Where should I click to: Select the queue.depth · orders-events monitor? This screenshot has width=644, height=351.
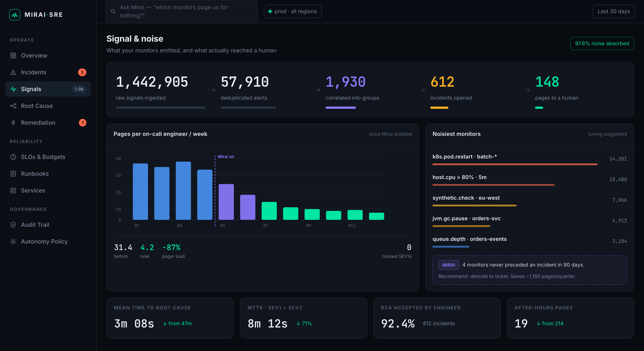(x=530, y=241)
